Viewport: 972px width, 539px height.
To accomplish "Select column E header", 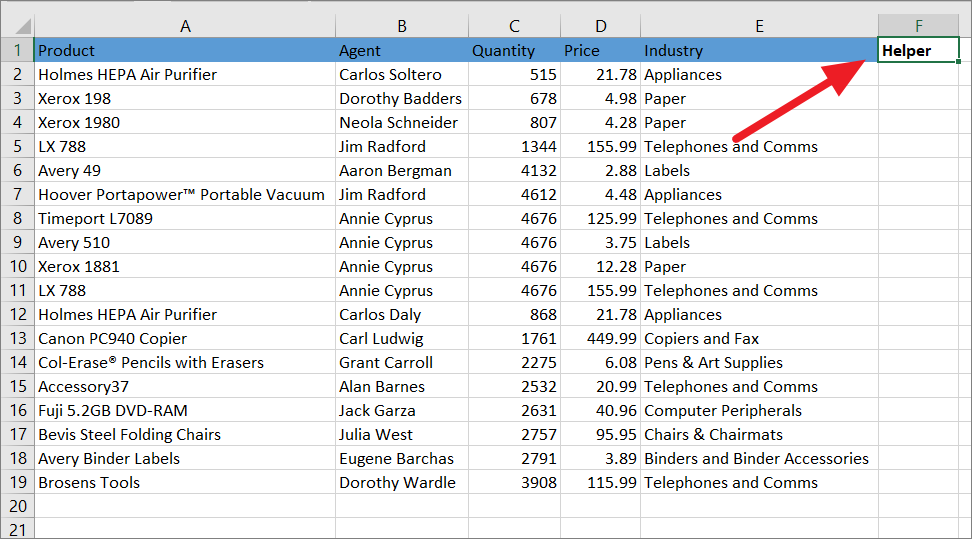I will (759, 26).
